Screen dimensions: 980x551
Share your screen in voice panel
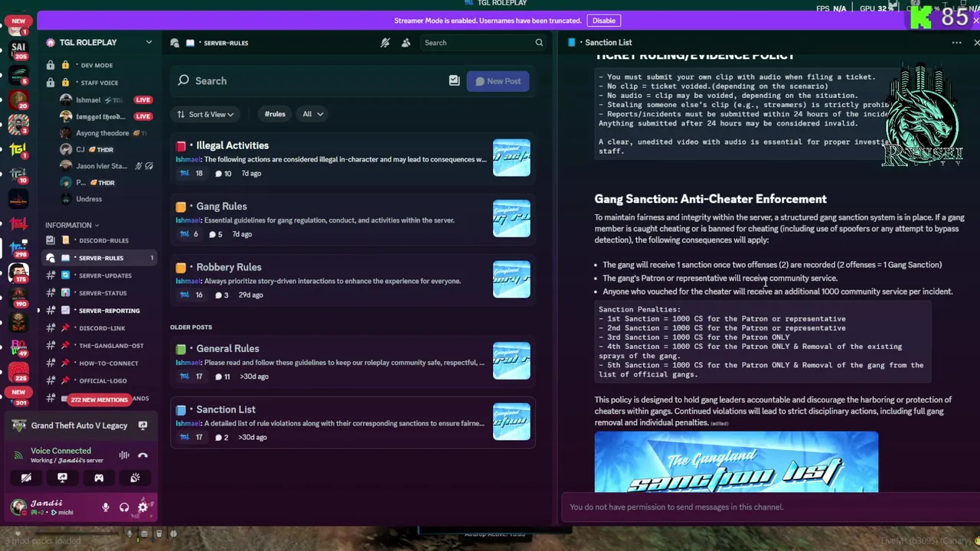62,478
